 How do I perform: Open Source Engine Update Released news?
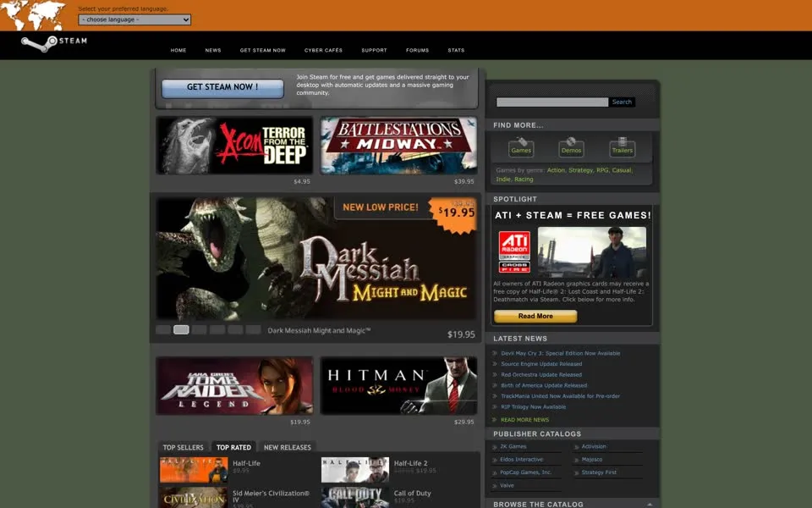541,364
